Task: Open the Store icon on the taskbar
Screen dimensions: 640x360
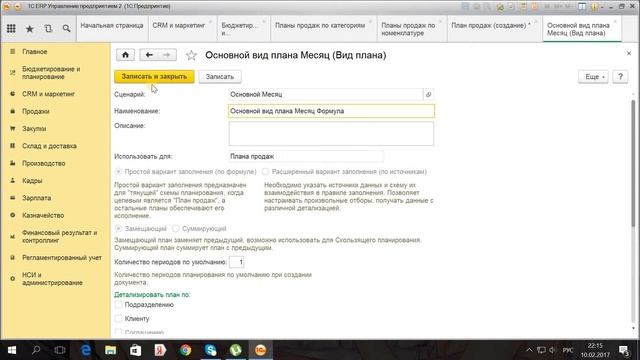Action: (x=136, y=350)
